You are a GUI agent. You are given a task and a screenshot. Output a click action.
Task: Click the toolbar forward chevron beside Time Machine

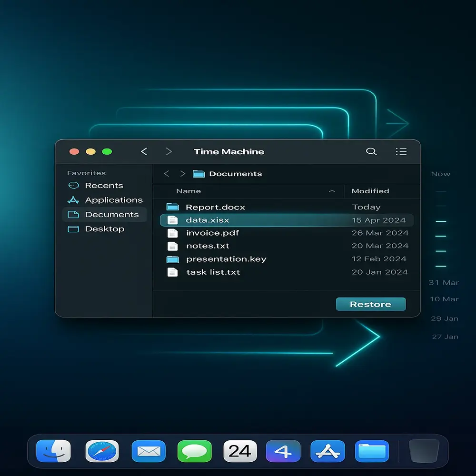click(x=169, y=151)
